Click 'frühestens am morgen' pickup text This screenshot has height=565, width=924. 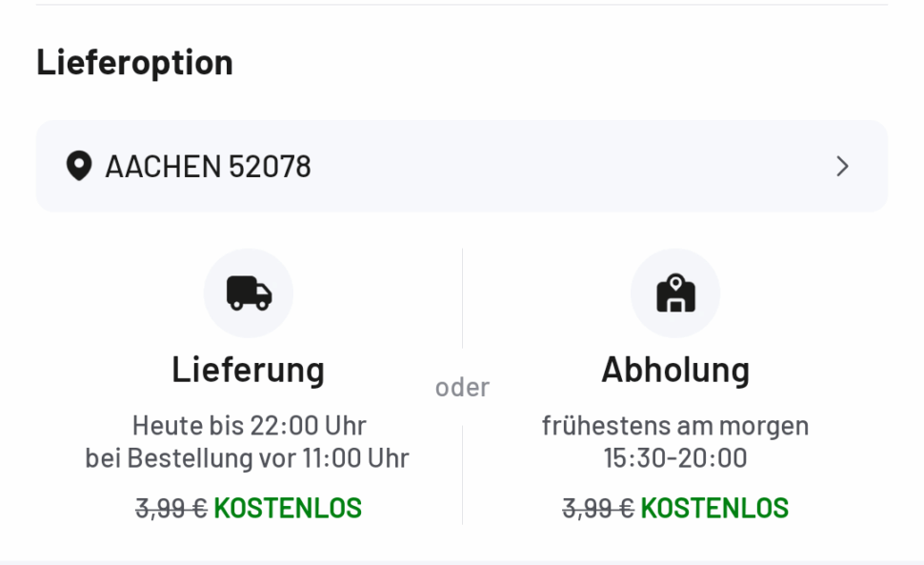coord(675,425)
